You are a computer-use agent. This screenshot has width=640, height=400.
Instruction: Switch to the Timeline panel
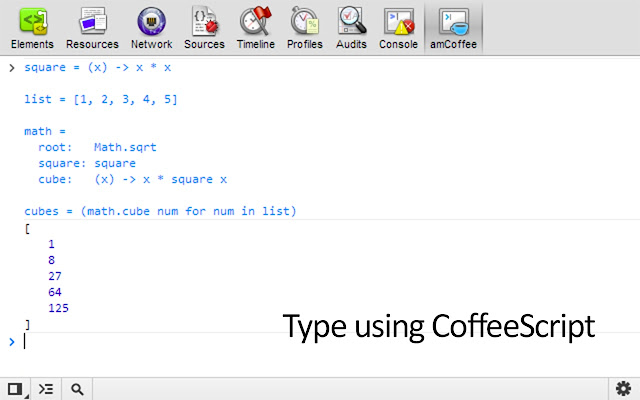click(256, 28)
